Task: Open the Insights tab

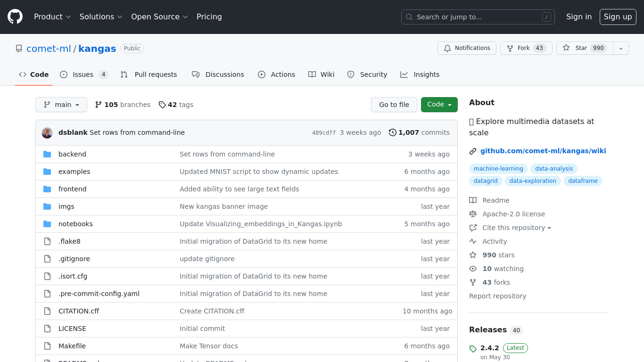Action: (x=420, y=74)
